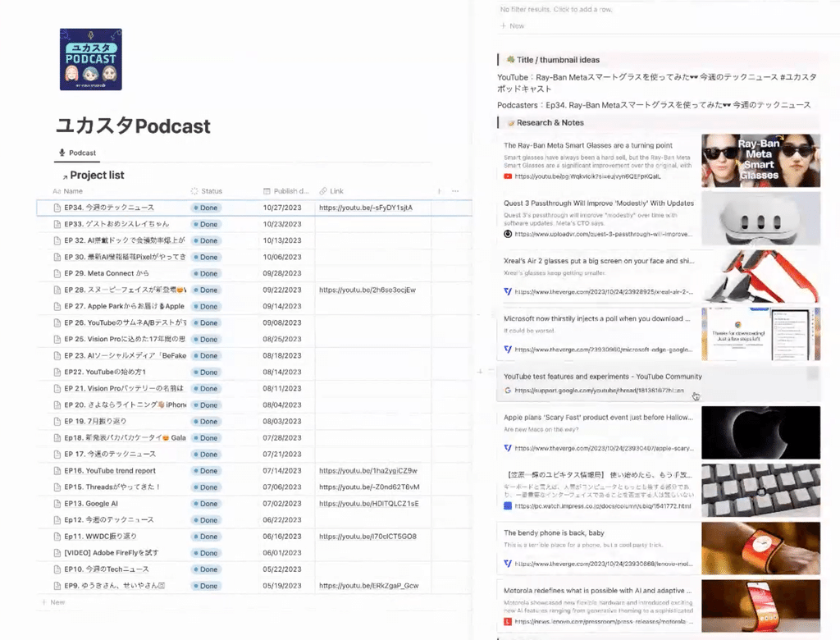Open the EP 28 youtu.be/2h6se3ocjEw link

tap(367, 290)
